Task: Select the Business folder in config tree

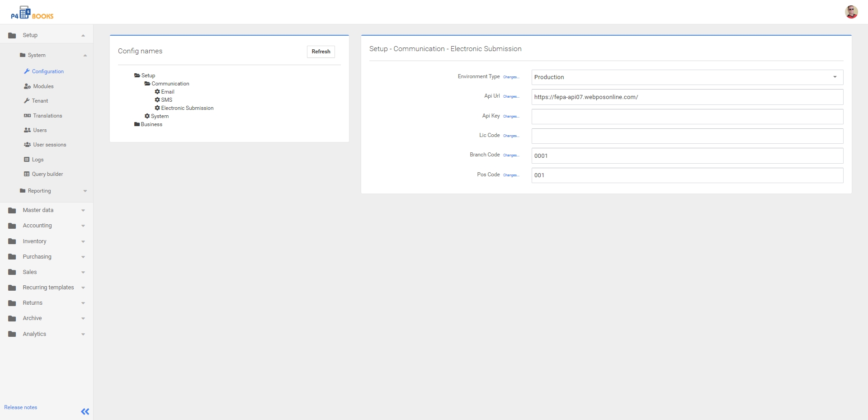Action: [x=151, y=124]
